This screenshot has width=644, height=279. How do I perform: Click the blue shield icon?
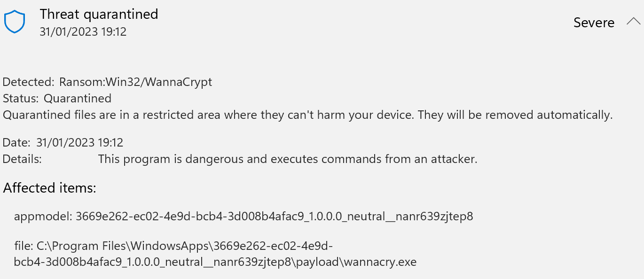tap(14, 22)
